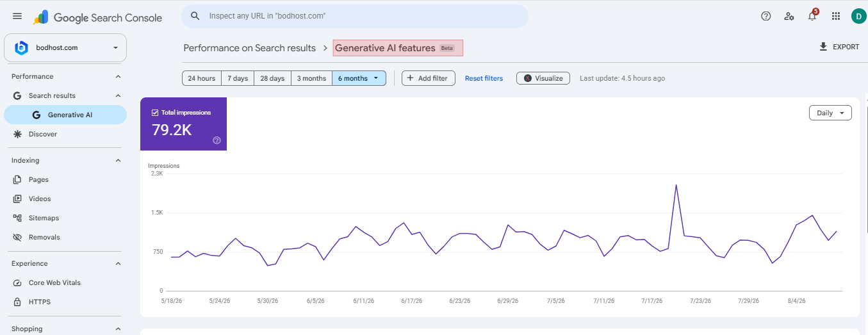The height and width of the screenshot is (335, 868).
Task: Click the Google Search Console logo
Action: [97, 17]
